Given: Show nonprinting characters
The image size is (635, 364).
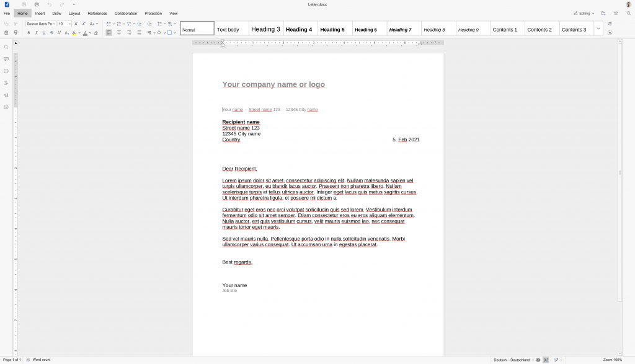Looking at the screenshot, I should (x=151, y=33).
